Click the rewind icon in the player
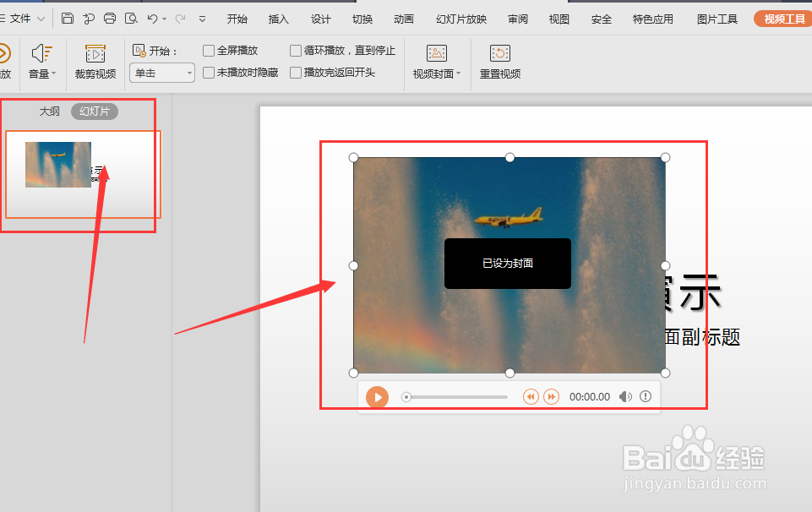812x512 pixels. [531, 396]
